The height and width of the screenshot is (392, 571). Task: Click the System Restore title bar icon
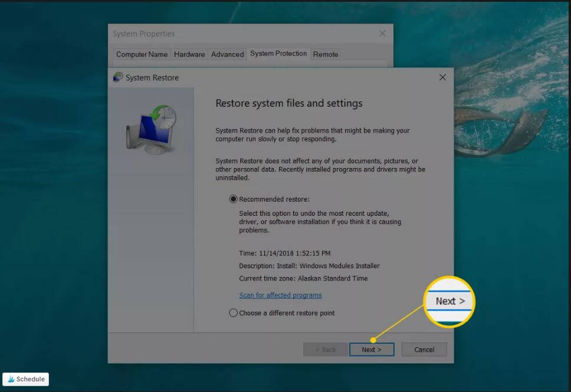[x=119, y=77]
